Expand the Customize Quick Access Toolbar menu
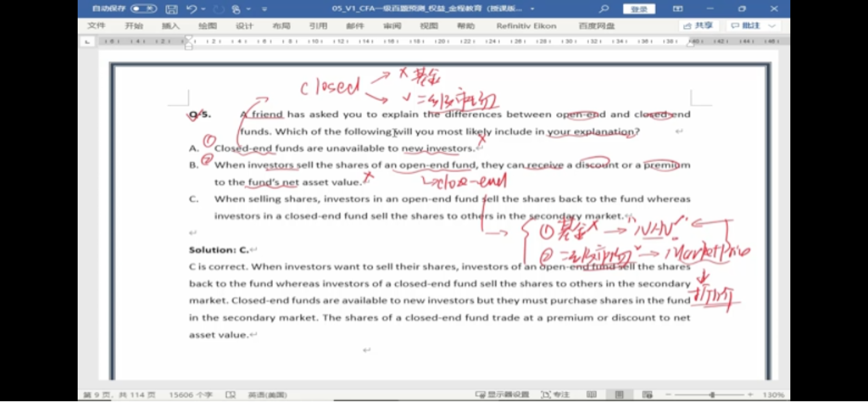The image size is (868, 402). click(264, 8)
